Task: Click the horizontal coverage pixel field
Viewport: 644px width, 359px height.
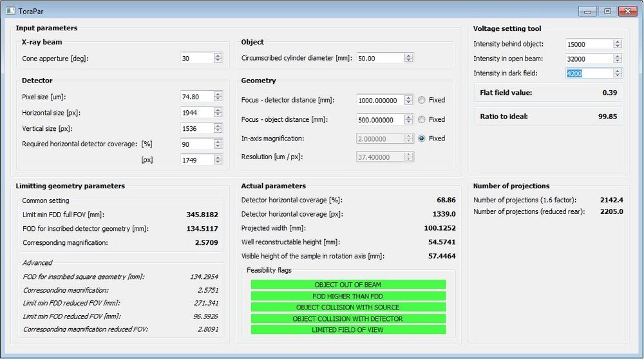Action: [x=196, y=160]
